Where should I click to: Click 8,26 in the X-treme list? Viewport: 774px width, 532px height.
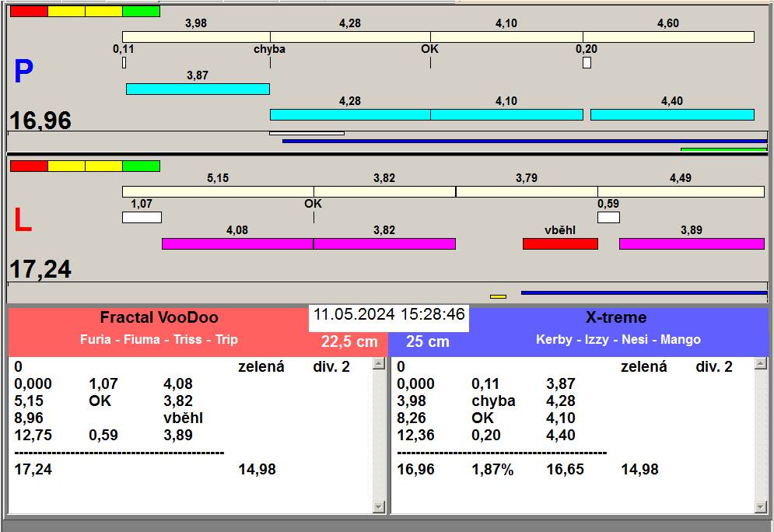(x=412, y=418)
